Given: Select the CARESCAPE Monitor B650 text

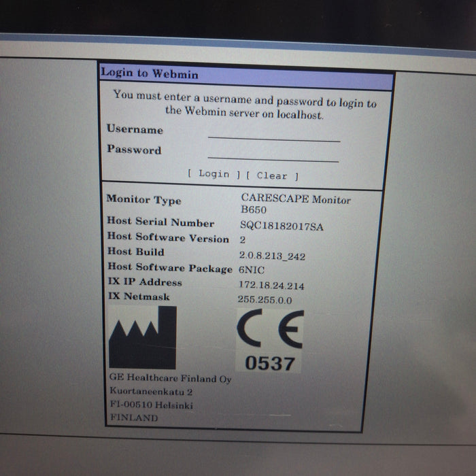Looking at the screenshot, I should coord(295,204).
